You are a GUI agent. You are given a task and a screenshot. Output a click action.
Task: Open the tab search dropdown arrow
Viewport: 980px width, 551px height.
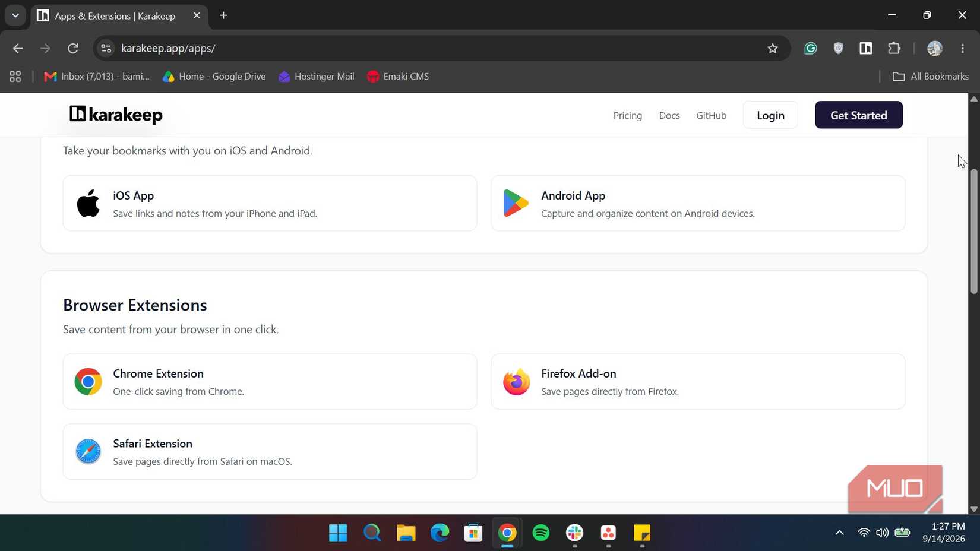[x=15, y=15]
